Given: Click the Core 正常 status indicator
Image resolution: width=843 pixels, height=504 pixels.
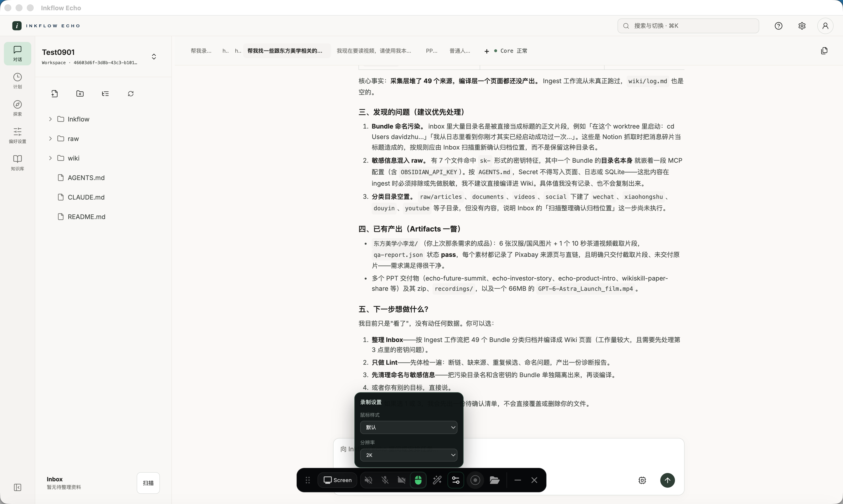Looking at the screenshot, I should click(x=511, y=51).
